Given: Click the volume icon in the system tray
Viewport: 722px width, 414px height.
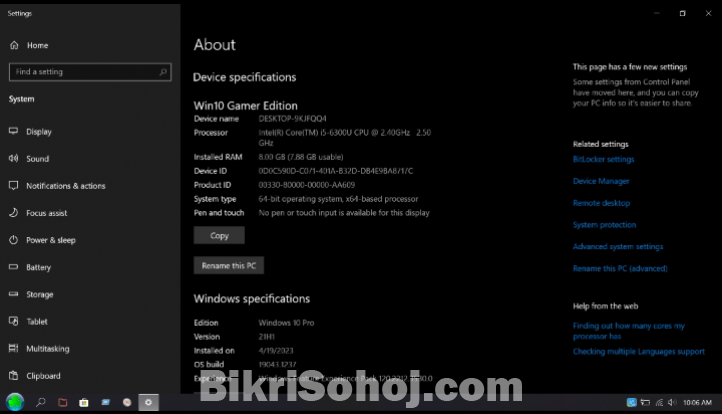Looking at the screenshot, I should click(672, 402).
